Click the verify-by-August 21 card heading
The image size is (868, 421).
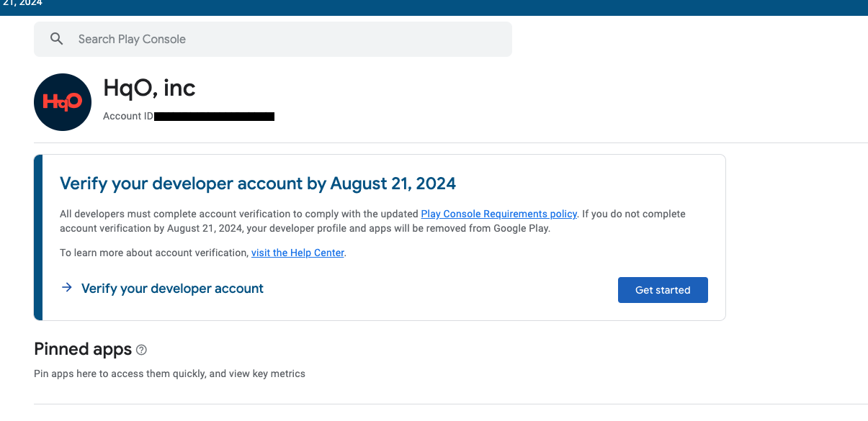(x=257, y=184)
